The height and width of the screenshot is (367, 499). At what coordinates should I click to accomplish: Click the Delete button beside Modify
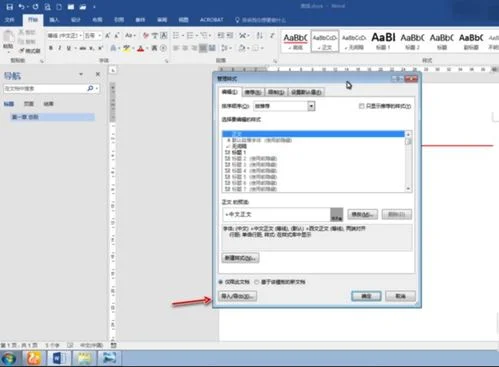click(x=397, y=214)
